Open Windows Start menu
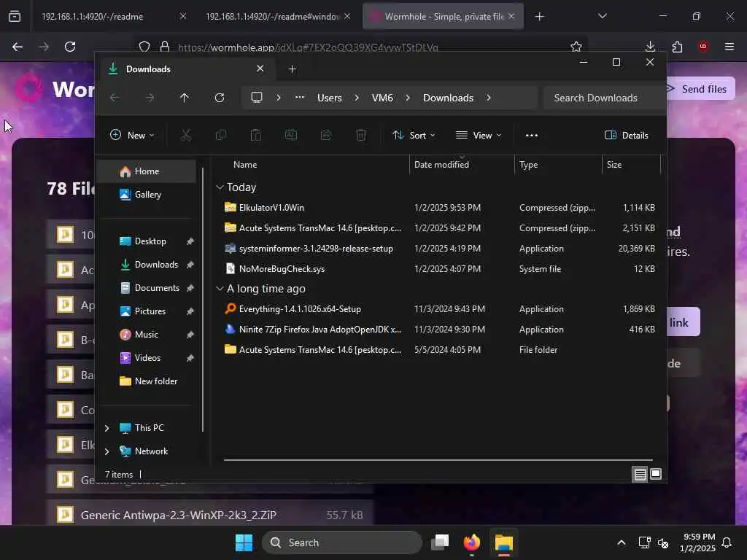747x560 pixels. (x=244, y=542)
